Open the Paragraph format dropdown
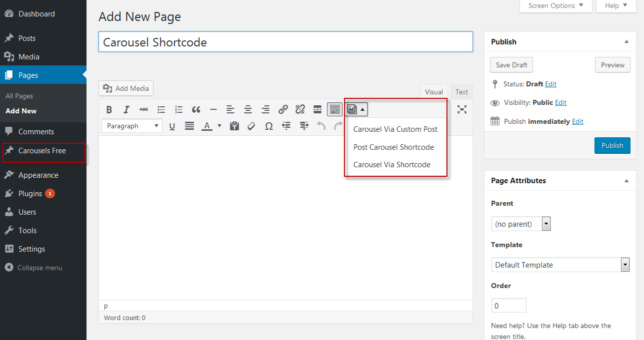644x340 pixels. point(132,126)
